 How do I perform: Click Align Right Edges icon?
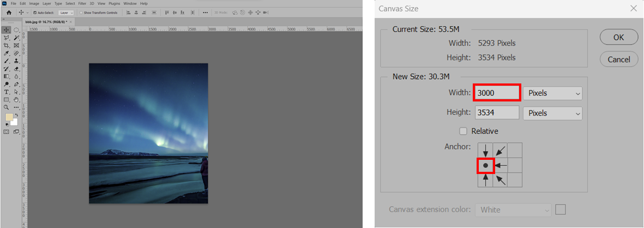click(x=144, y=13)
